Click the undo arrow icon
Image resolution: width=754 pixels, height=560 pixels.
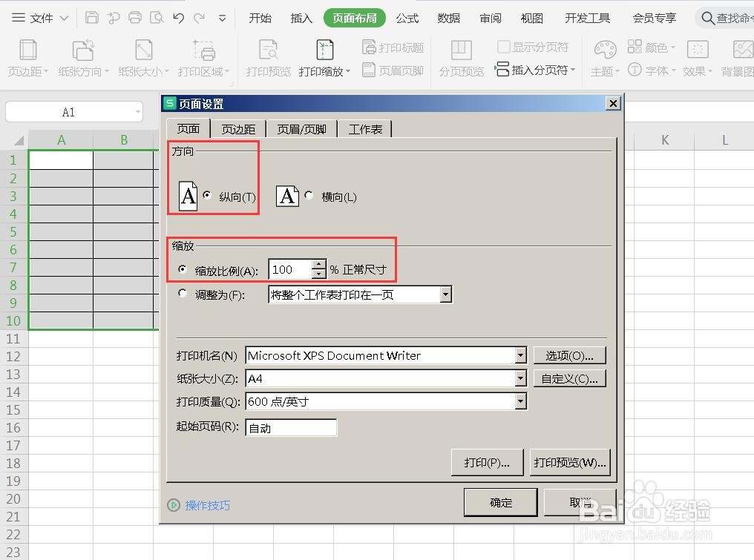pos(178,19)
